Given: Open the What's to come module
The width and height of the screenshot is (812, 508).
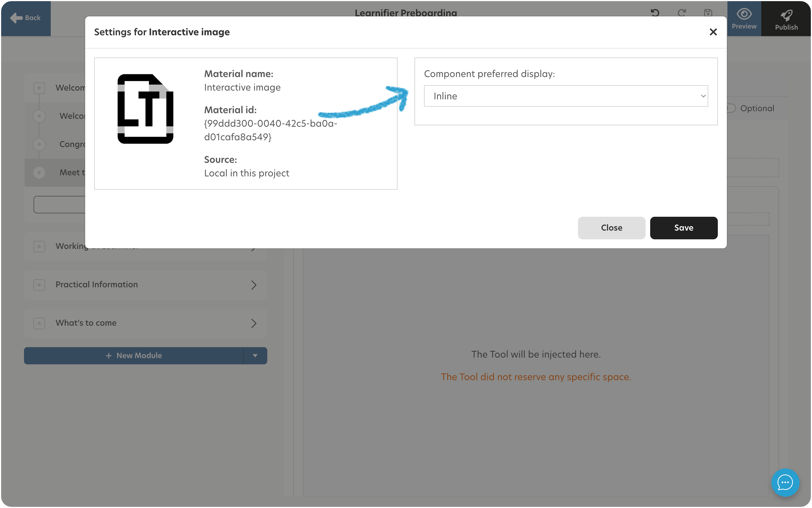Looking at the screenshot, I should tap(145, 323).
